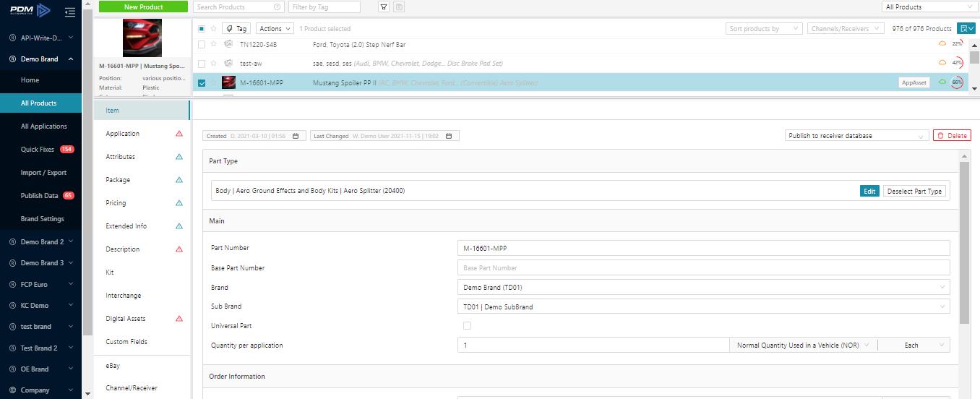Open the Each unit dropdown
Viewport: 980px width, 399px height.
(914, 346)
